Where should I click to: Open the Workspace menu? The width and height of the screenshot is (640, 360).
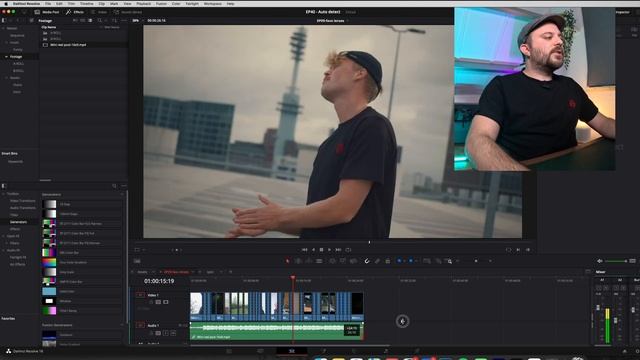click(213, 4)
